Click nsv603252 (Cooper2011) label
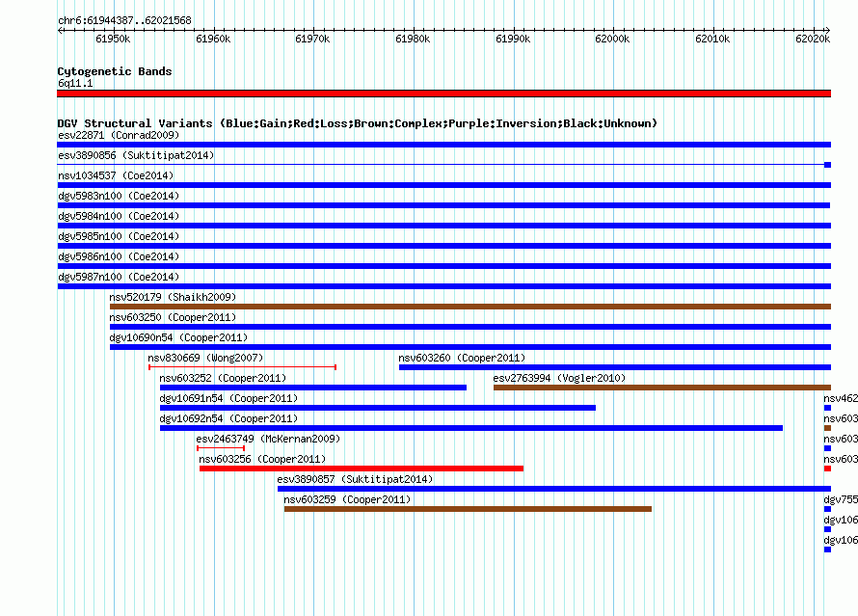858x616 pixels. coord(222,378)
